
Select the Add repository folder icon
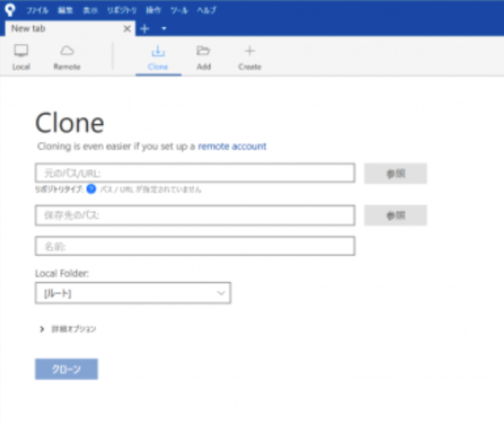pos(204,58)
